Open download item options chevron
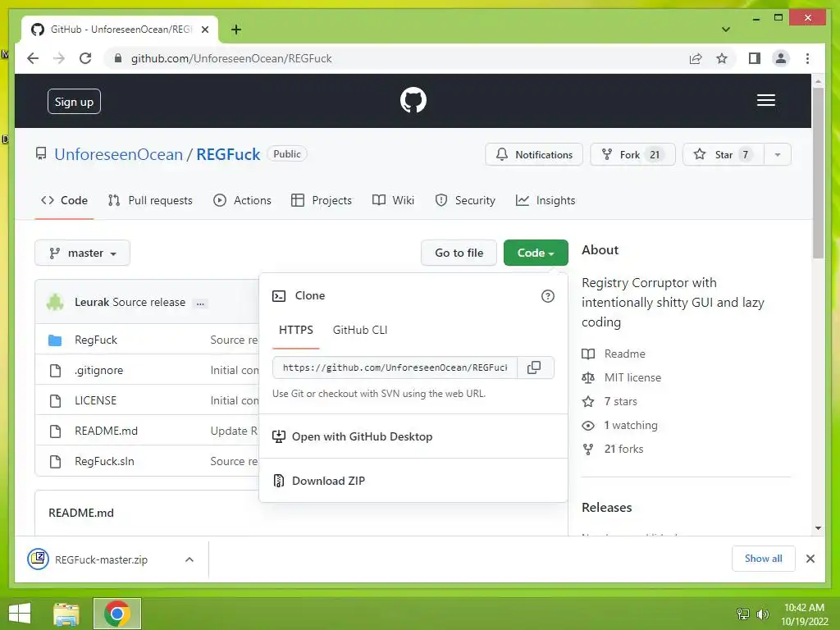 tap(189, 559)
